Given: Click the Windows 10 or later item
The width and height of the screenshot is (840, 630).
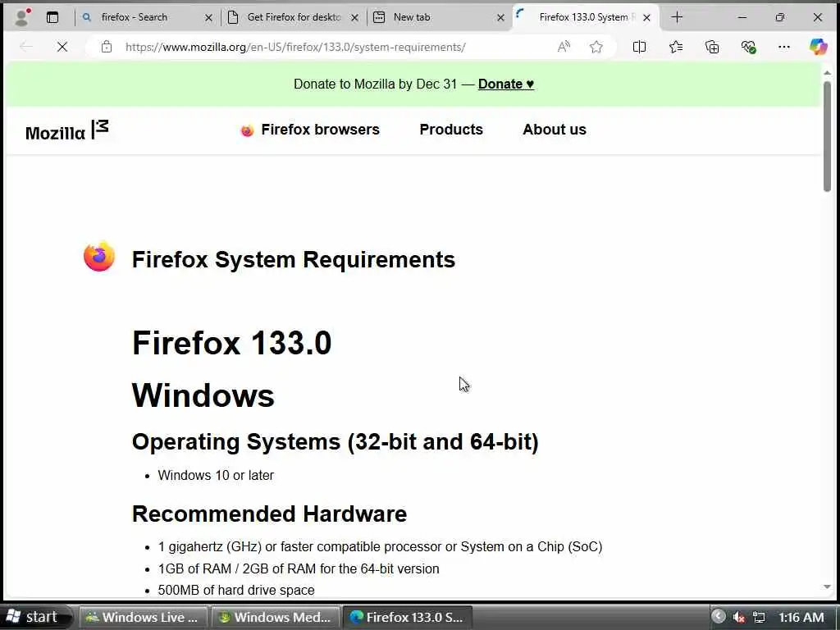Looking at the screenshot, I should tap(216, 475).
